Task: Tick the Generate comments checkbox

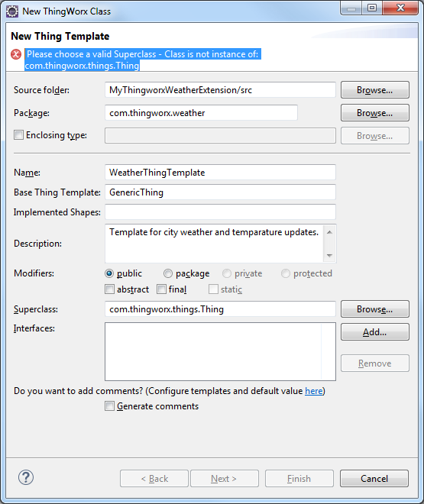Action: tap(109, 406)
